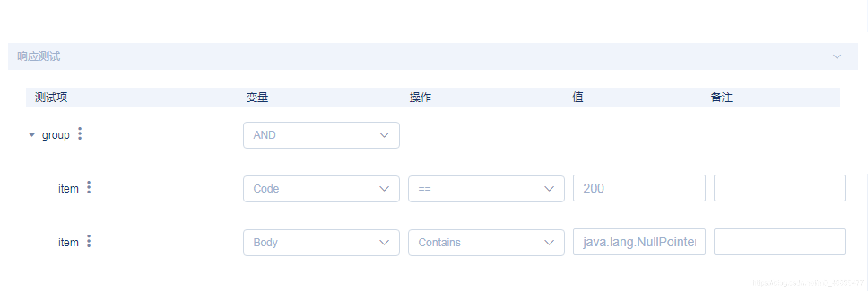
Task: Click the 测试项 column header
Action: pos(51,97)
